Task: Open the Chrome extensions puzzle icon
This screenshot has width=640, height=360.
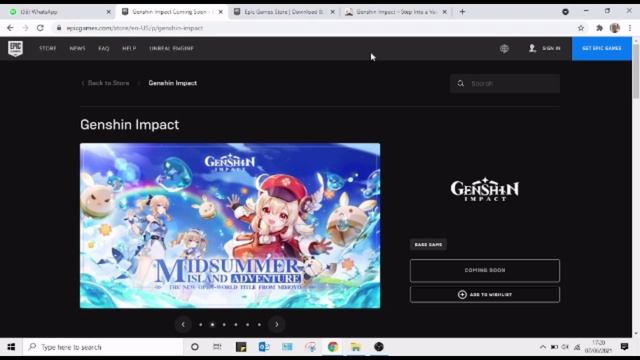Action: 599,28
